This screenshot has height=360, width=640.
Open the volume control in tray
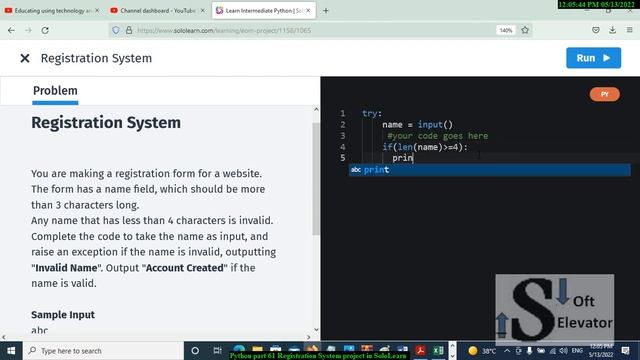pos(564,351)
